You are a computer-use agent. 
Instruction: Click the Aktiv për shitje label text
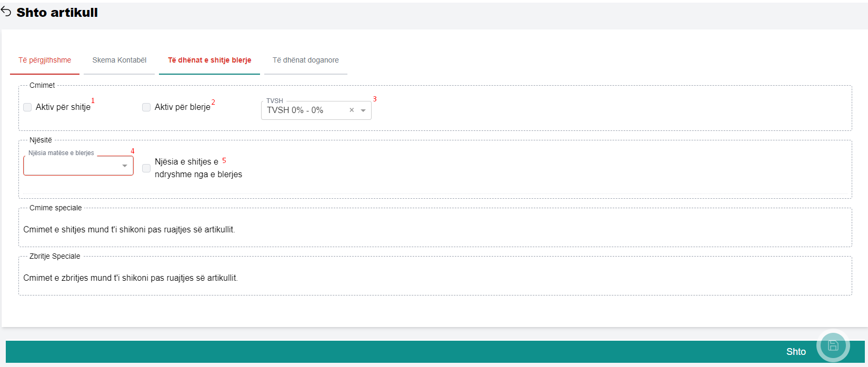(63, 107)
